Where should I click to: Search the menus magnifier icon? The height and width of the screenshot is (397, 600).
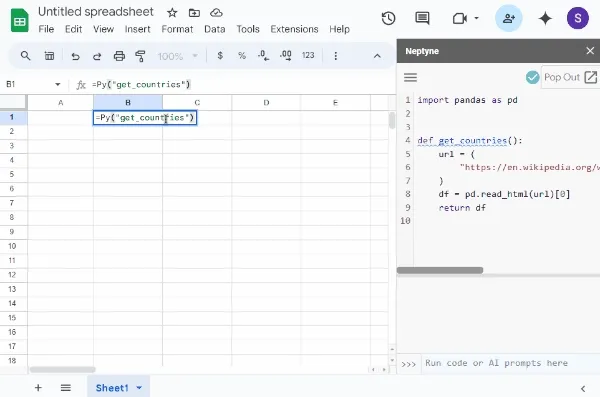[x=26, y=56]
